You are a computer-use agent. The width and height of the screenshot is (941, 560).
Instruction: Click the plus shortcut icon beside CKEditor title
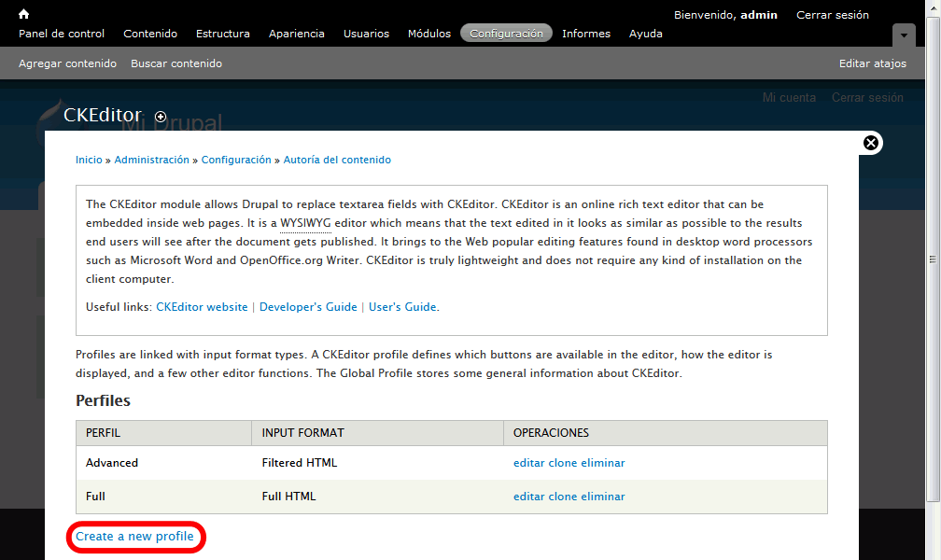161,117
